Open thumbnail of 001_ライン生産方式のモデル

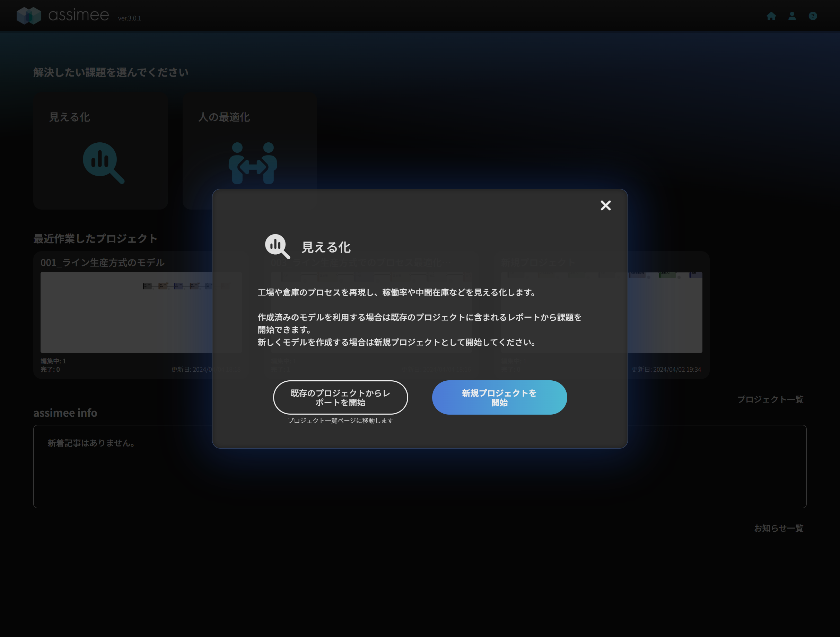pos(141,312)
